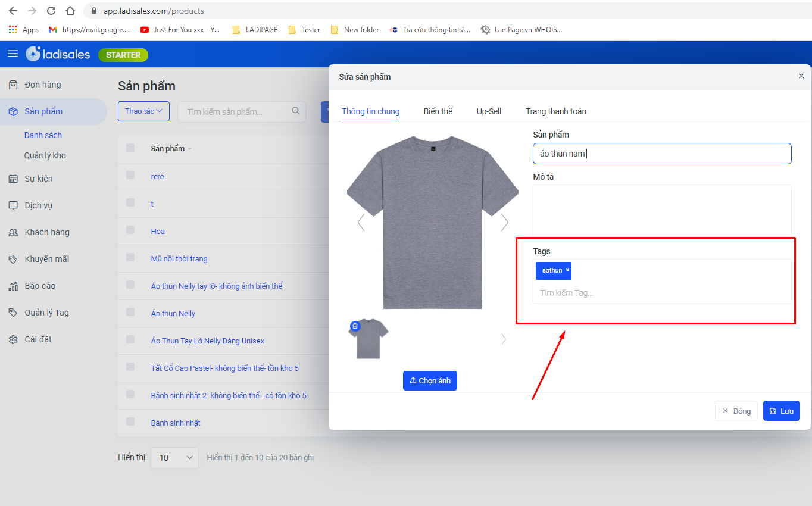Image resolution: width=812 pixels, height=506 pixels.
Task: Click next image arrow on product photo
Action: click(x=504, y=222)
